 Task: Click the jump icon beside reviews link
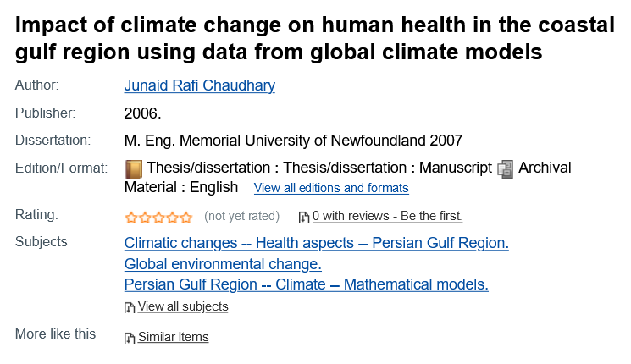[304, 218]
